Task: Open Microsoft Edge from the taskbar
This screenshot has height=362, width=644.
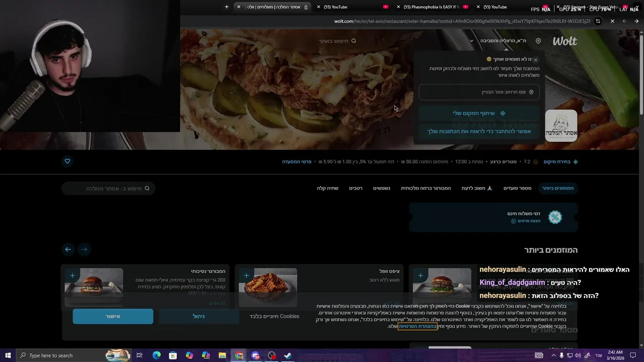Action: (x=156, y=355)
